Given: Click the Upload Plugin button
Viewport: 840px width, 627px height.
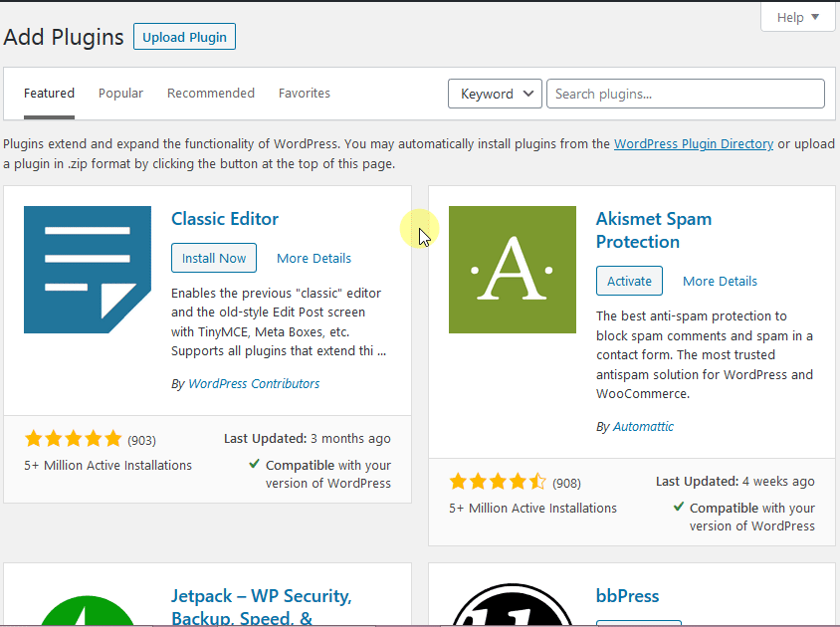Looking at the screenshot, I should point(184,37).
